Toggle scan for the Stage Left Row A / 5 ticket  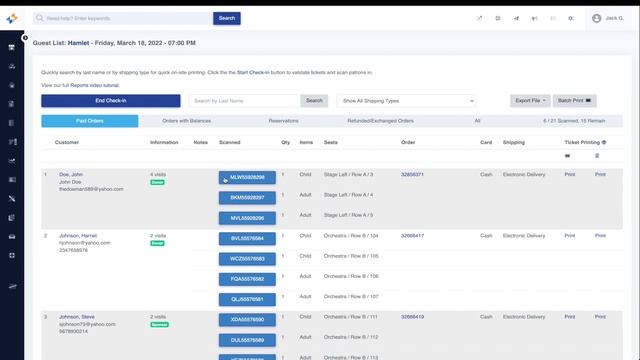[x=247, y=218]
